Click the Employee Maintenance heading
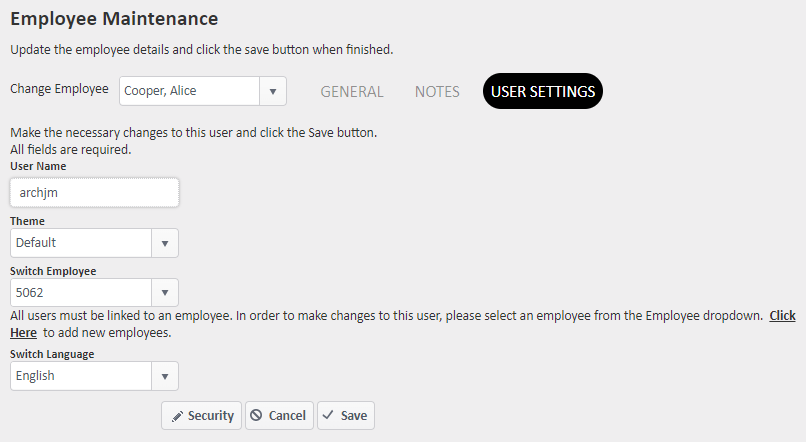This screenshot has width=806, height=442. (x=114, y=18)
